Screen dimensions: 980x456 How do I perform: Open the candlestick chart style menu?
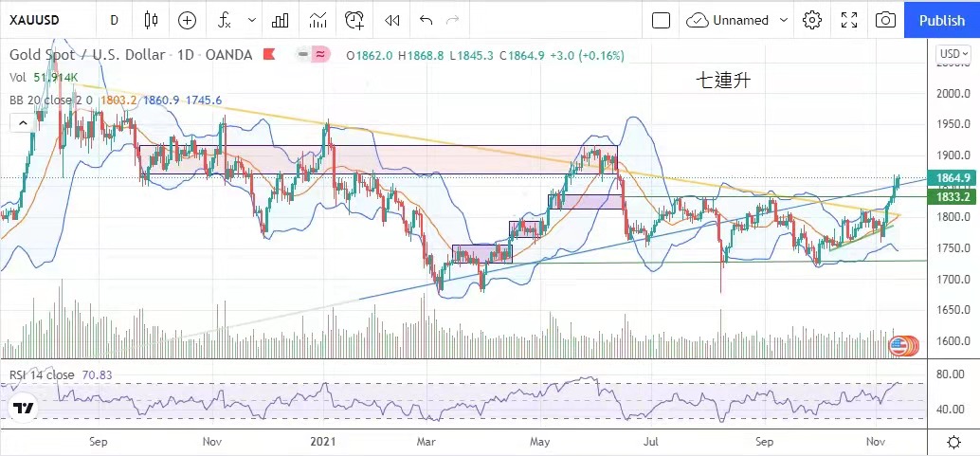click(x=151, y=20)
